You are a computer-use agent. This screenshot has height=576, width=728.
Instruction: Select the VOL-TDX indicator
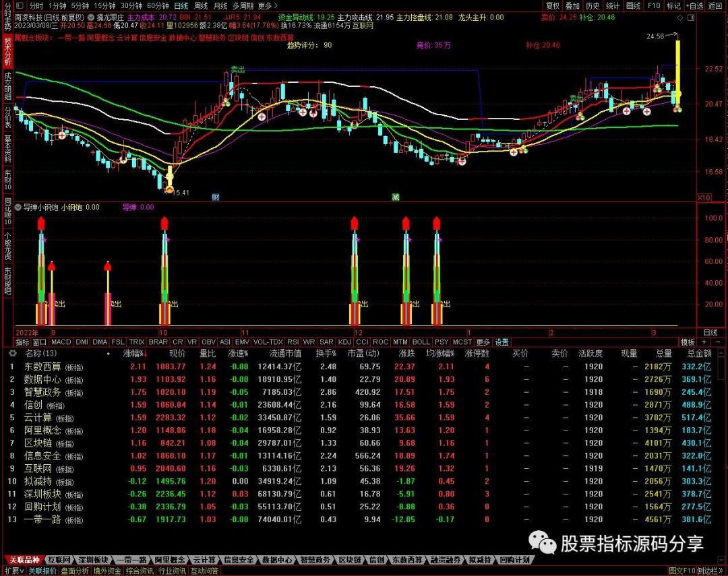(x=268, y=342)
